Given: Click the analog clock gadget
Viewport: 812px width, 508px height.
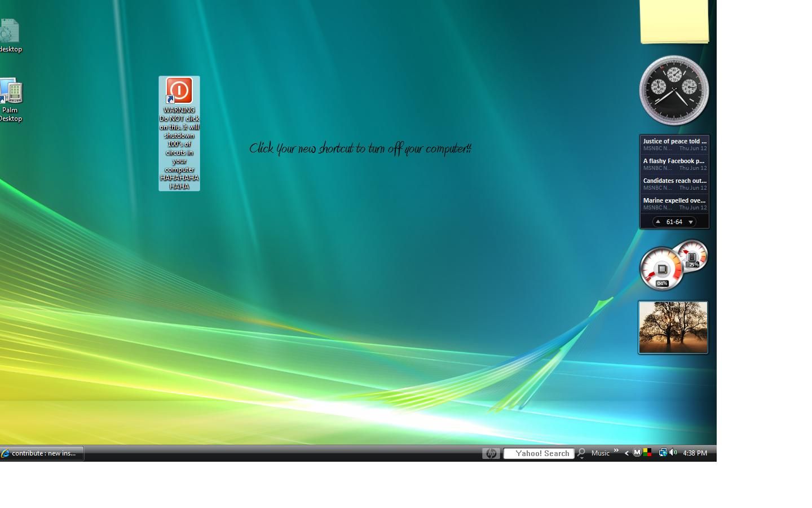Looking at the screenshot, I should pos(673,90).
